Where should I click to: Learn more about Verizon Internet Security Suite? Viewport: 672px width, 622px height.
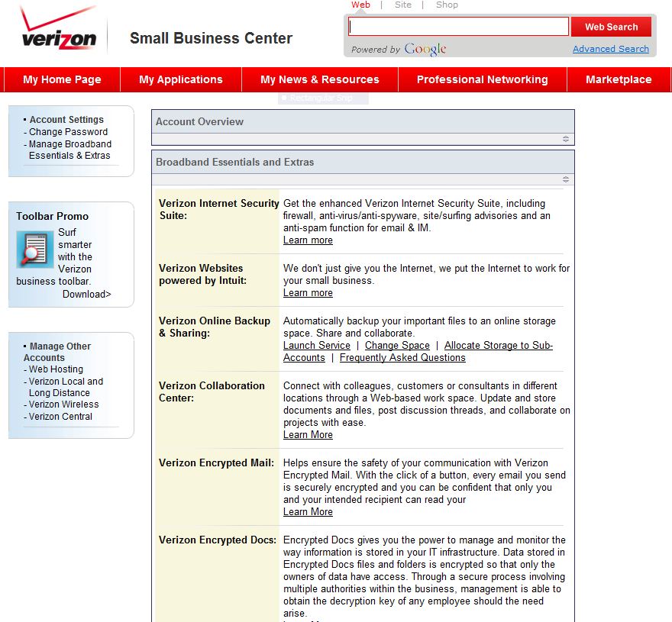point(308,240)
